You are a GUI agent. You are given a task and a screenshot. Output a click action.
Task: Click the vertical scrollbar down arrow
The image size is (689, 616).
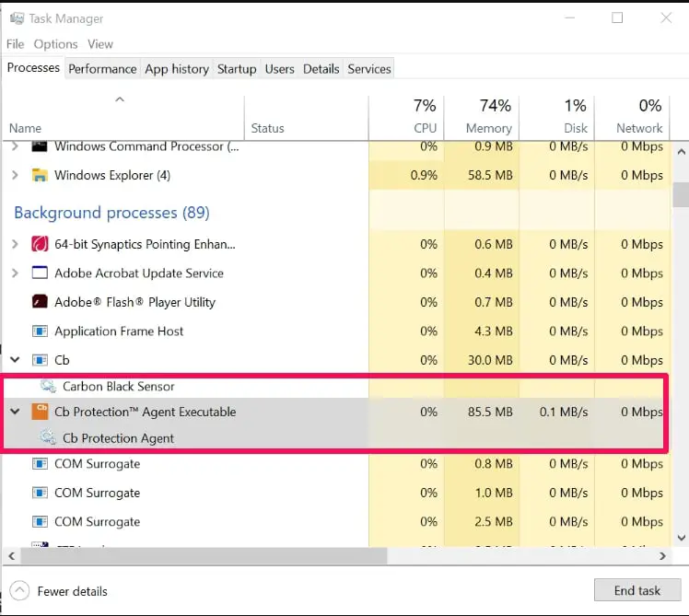681,537
